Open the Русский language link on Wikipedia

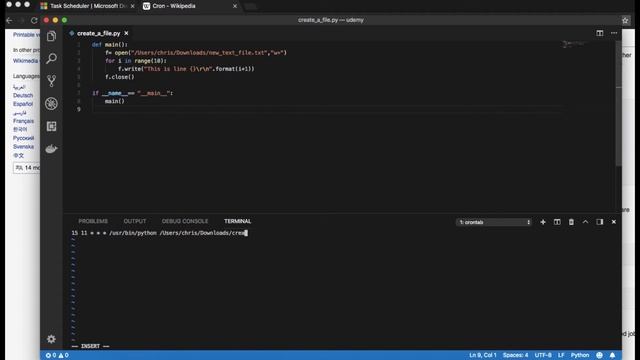[23, 138]
